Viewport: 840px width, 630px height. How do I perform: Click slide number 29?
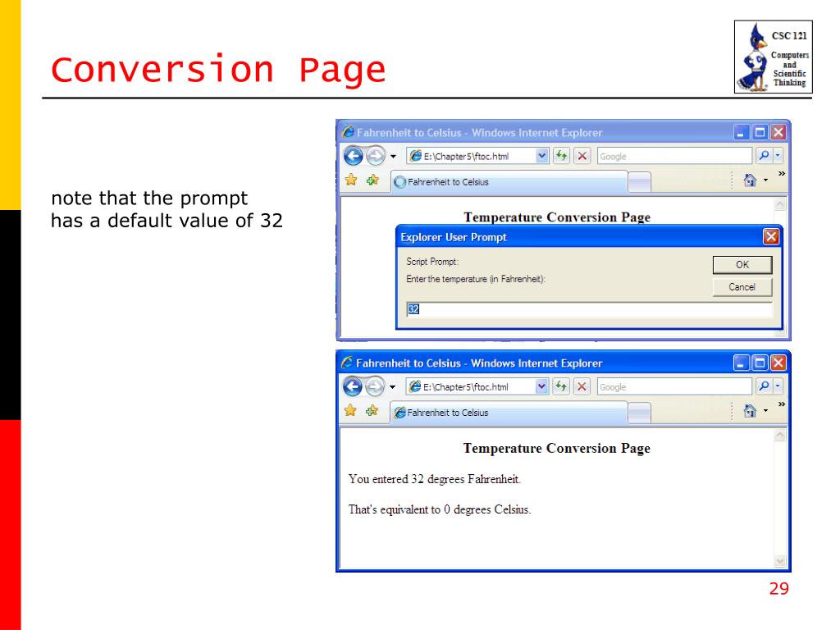(x=779, y=588)
